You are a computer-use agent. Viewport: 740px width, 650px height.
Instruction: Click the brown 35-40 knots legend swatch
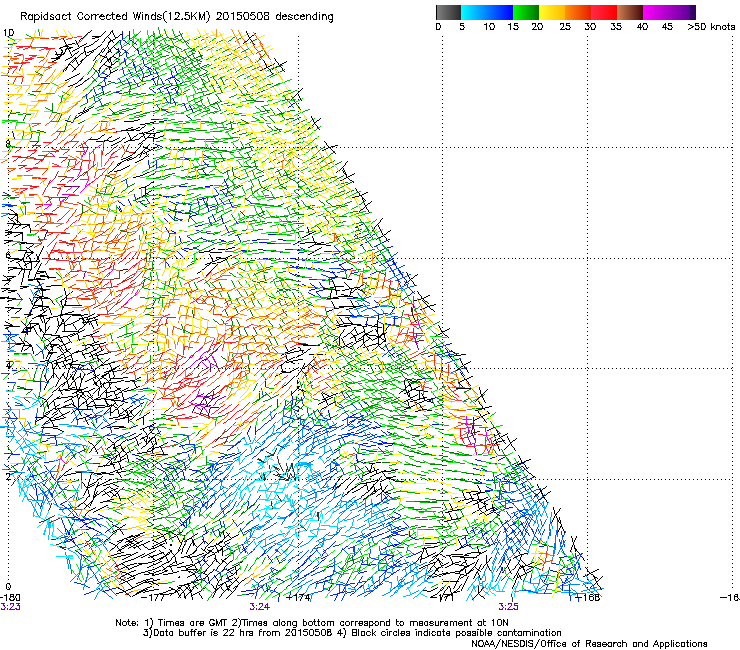coord(630,12)
